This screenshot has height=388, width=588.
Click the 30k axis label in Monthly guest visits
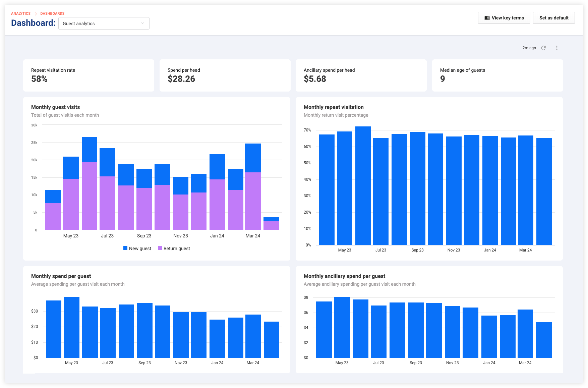(x=34, y=125)
